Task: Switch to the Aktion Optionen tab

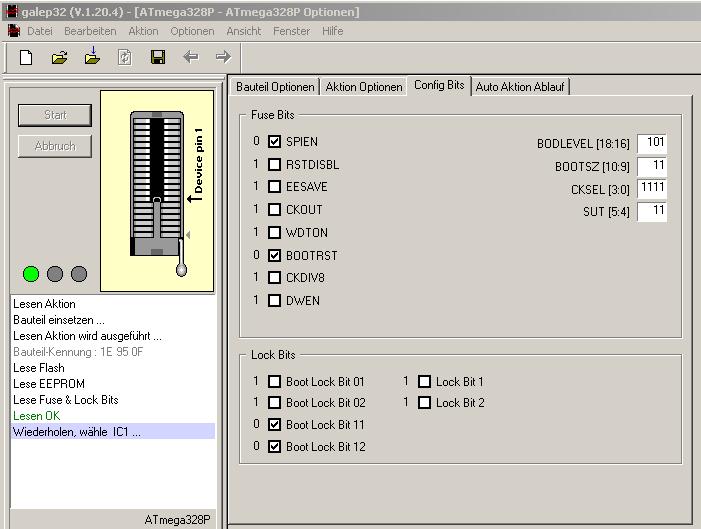Action: (364, 87)
